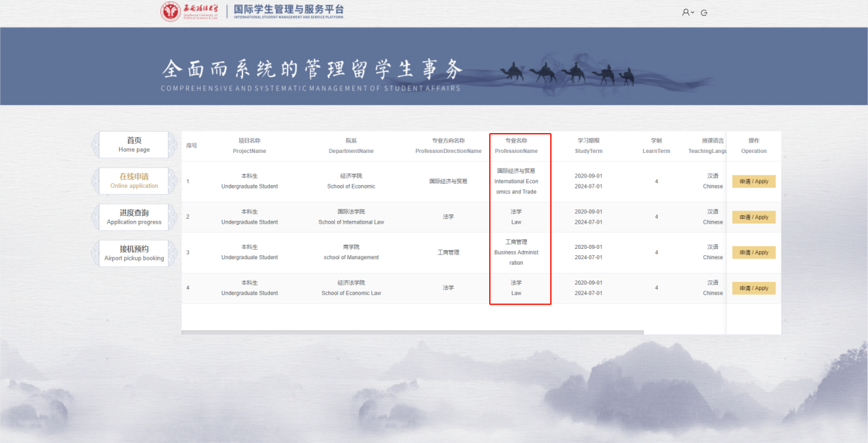Click the ProjectName column header

click(249, 145)
